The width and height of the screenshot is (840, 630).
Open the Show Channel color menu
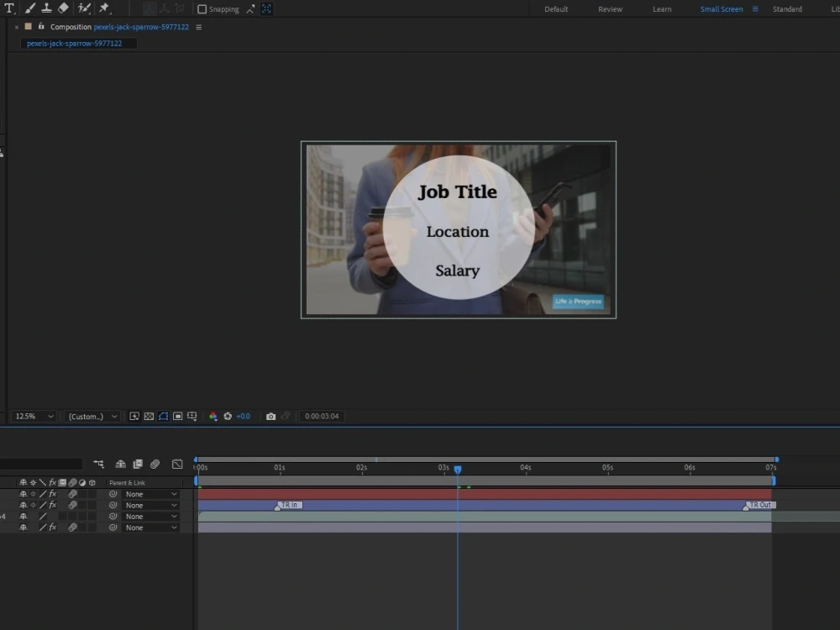(x=213, y=417)
